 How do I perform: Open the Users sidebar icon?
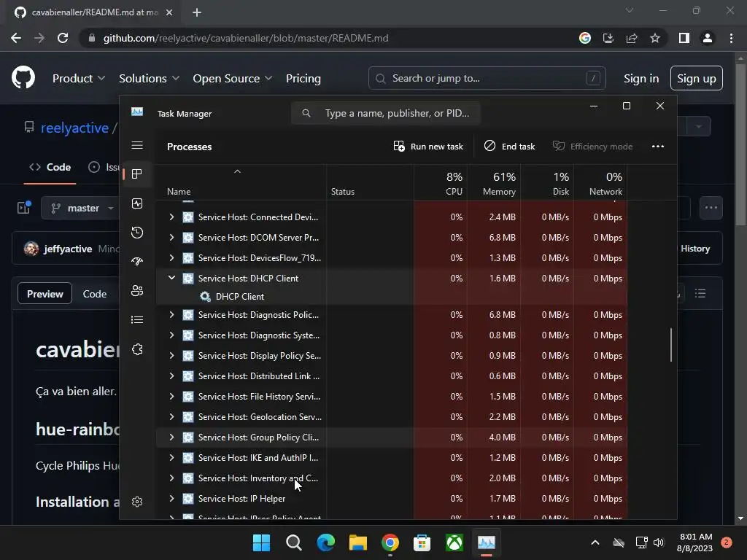pyautogui.click(x=137, y=290)
